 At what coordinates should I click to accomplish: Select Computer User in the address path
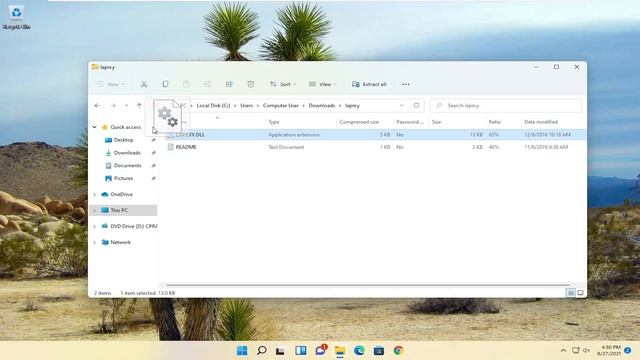pos(281,105)
